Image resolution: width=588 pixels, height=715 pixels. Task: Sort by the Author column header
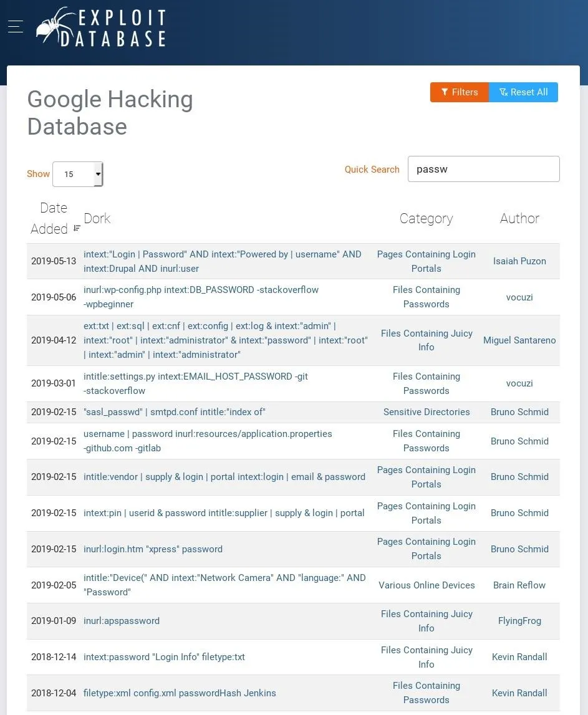[519, 218]
